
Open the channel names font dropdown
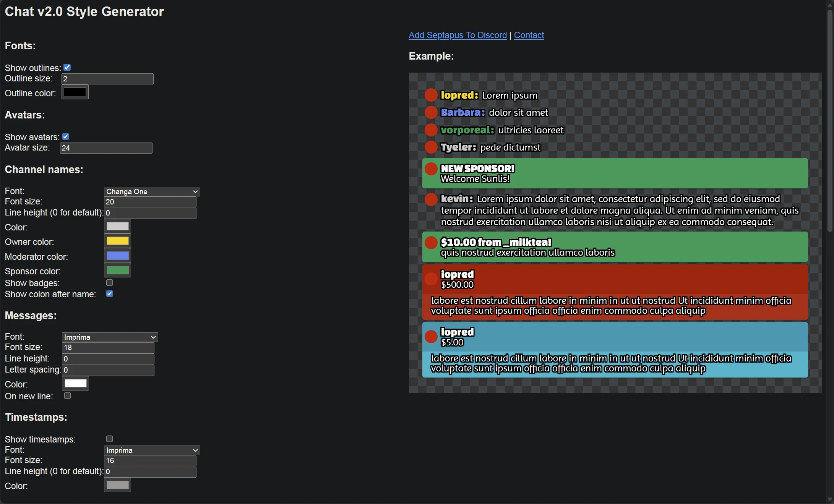(x=152, y=191)
